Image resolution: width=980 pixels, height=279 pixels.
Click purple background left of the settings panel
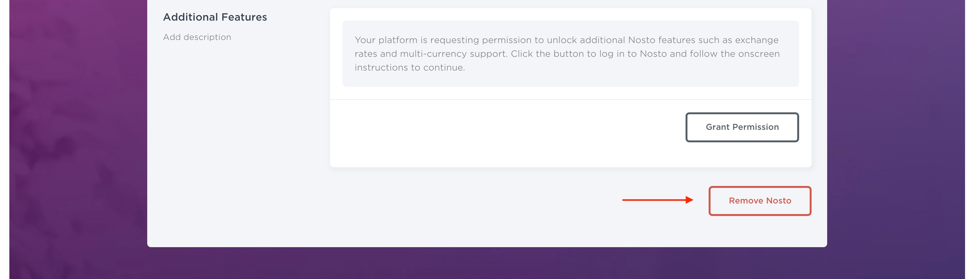[77, 128]
